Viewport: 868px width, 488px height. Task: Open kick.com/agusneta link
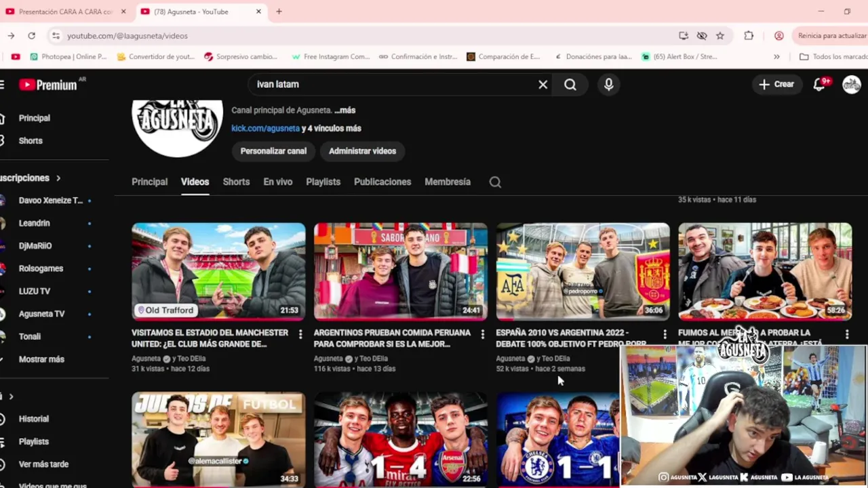click(265, 128)
